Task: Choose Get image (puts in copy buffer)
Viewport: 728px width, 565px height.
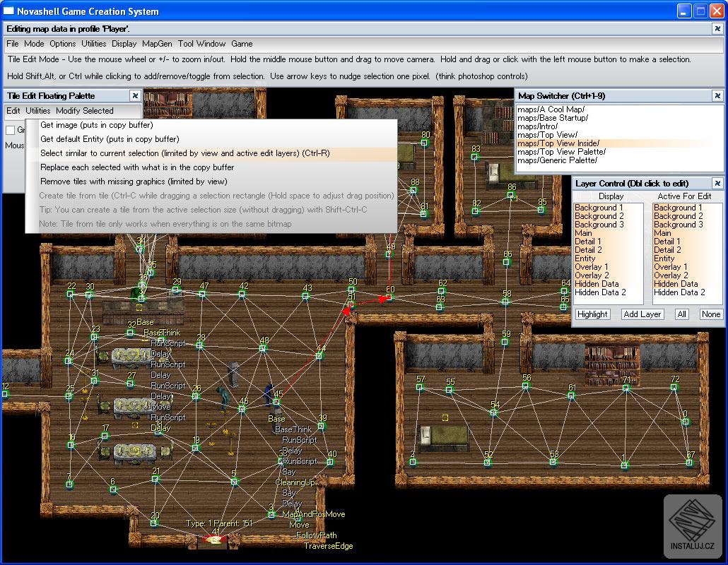Action: tap(212, 125)
